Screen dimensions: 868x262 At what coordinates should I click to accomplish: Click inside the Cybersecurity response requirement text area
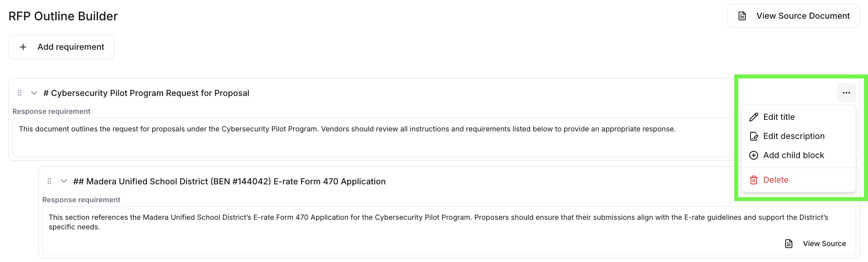[358, 135]
